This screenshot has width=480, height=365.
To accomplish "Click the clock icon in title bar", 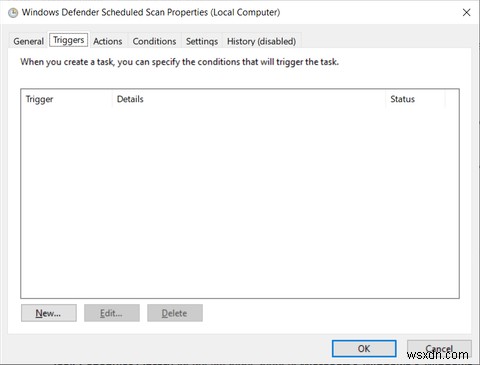I will (x=13, y=13).
